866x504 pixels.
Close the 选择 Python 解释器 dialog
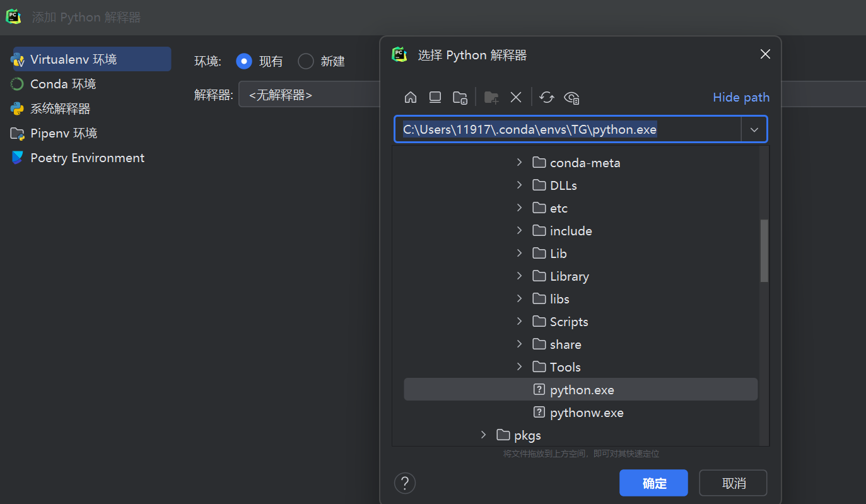pyautogui.click(x=765, y=54)
